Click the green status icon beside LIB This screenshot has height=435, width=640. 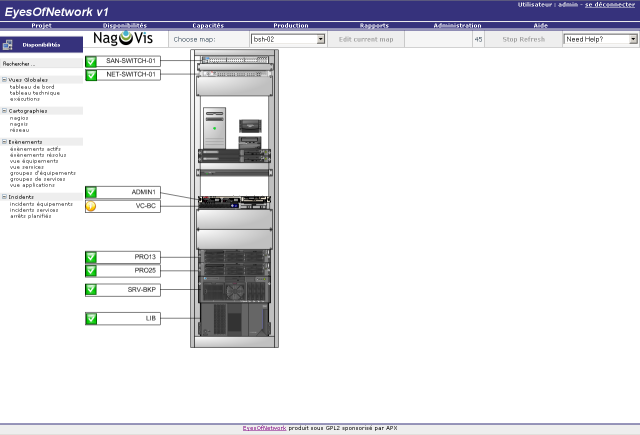(91, 319)
